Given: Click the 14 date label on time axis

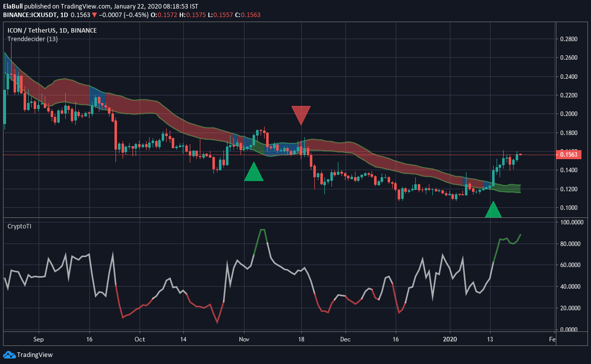Looking at the screenshot, I should coord(183,339).
